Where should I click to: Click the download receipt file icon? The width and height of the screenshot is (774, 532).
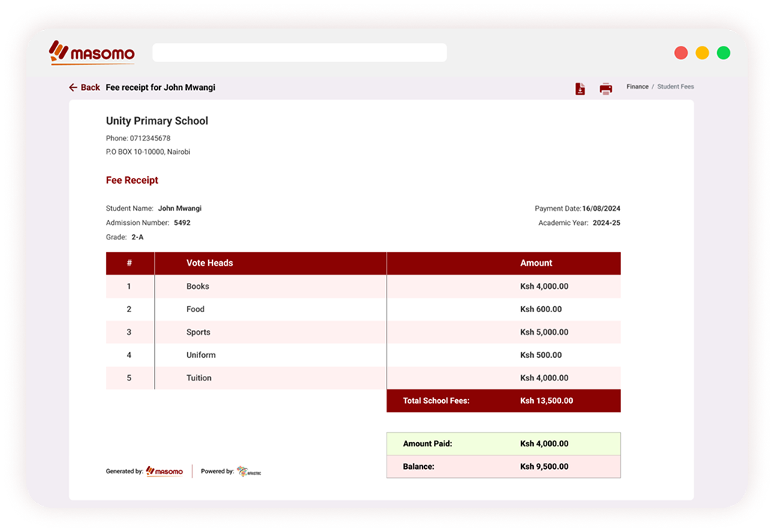(x=580, y=89)
